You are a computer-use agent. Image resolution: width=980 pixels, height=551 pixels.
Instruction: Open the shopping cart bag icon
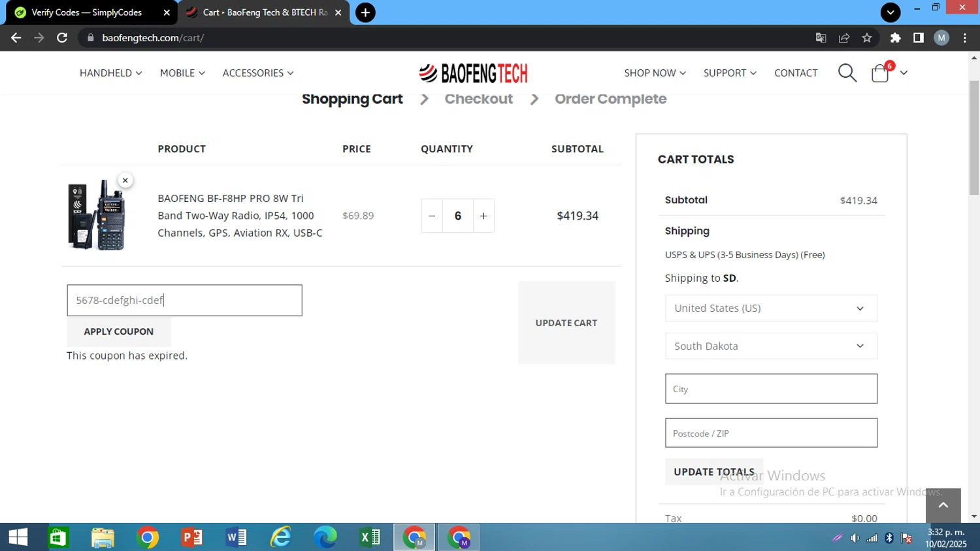[881, 73]
